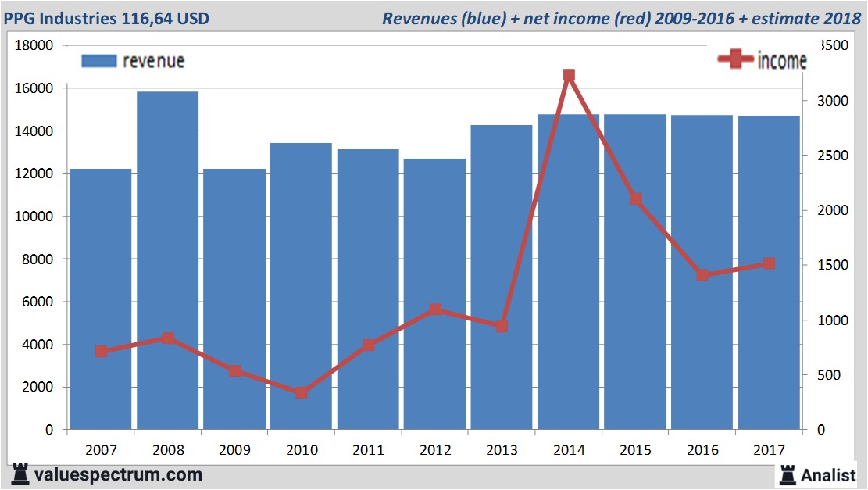This screenshot has width=868, height=490.
Task: Click the red income legend marker
Action: (x=735, y=59)
